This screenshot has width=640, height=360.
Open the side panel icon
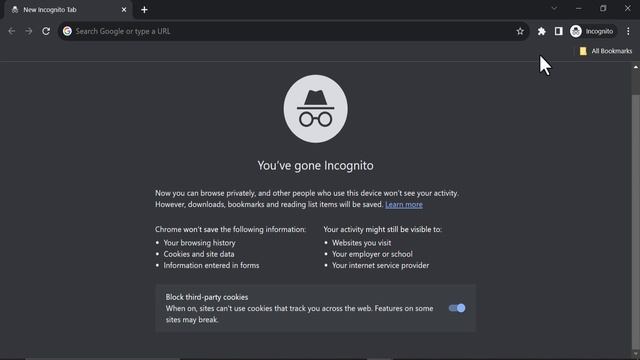558,31
